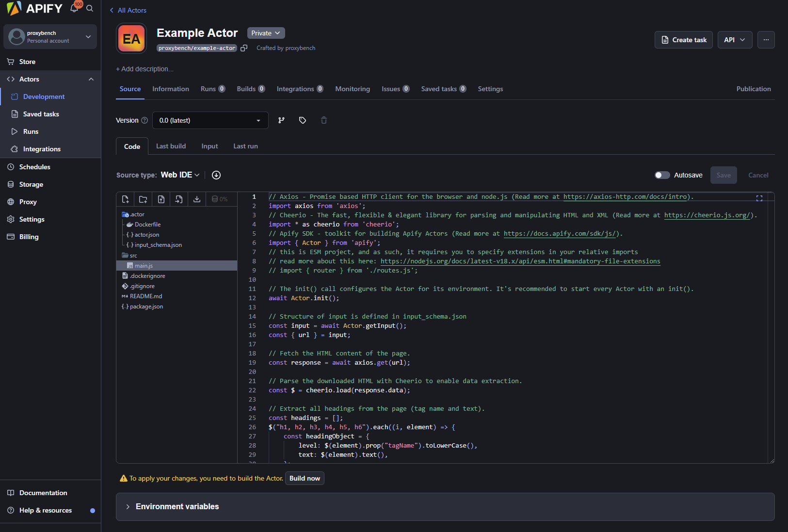Viewport: 788px width, 532px height.
Task: Delete the current version with trash icon
Action: [324, 120]
